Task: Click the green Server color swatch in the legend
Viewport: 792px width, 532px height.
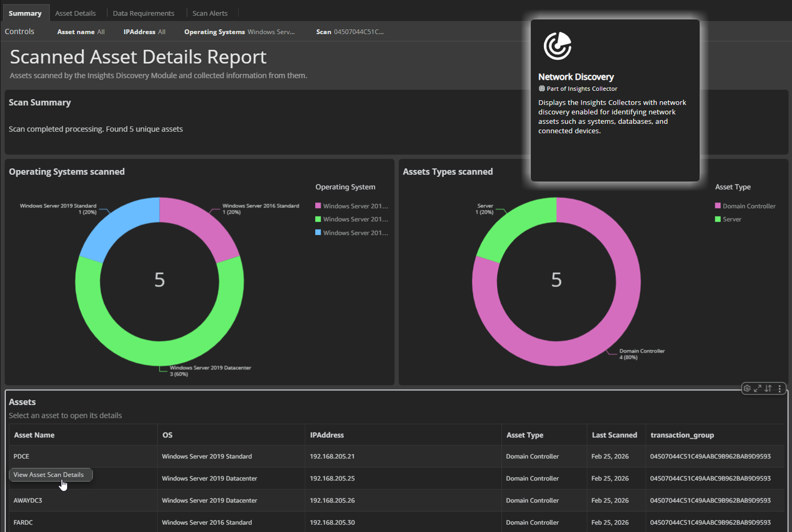Action: click(718, 219)
